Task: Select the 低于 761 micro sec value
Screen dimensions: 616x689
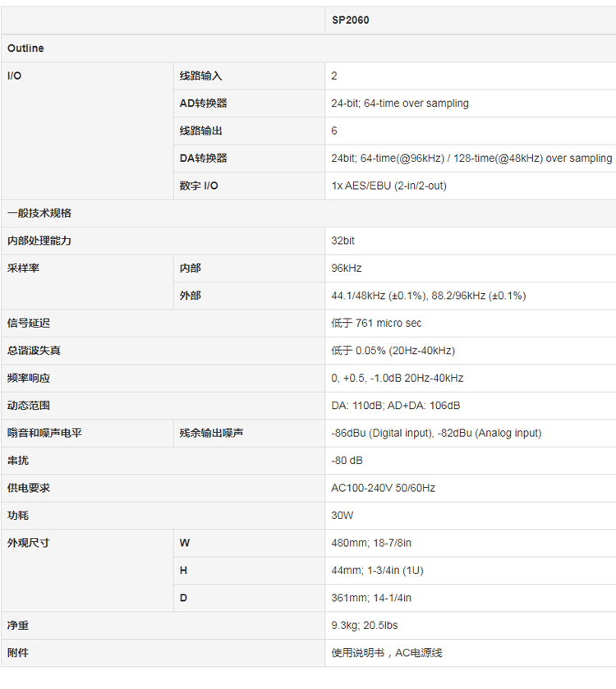Action: (x=376, y=323)
